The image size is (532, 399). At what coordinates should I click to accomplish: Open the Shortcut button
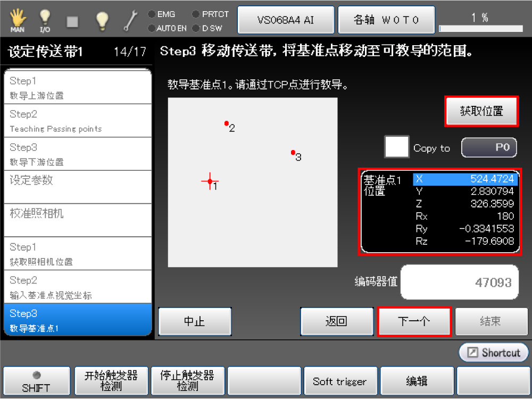pos(494,353)
